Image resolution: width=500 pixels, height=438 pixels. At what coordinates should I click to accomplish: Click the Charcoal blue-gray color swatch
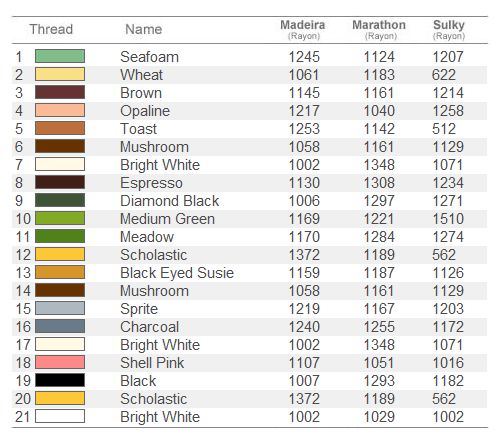[60, 326]
